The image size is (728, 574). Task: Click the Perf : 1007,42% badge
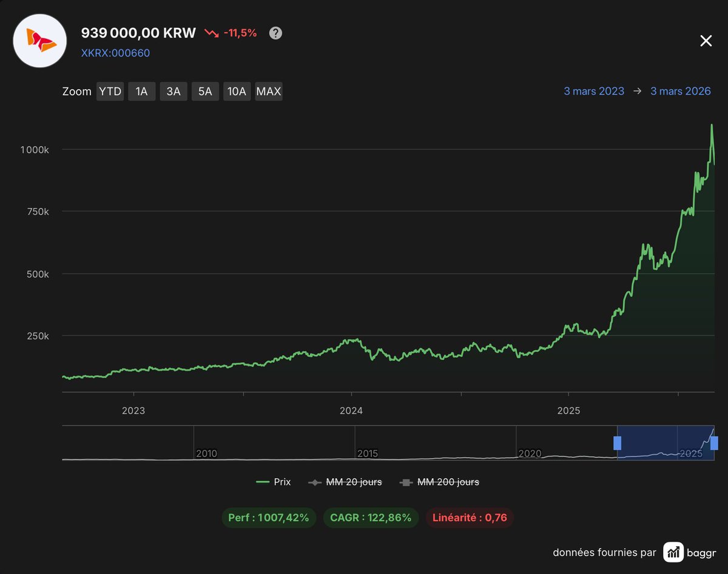click(268, 518)
